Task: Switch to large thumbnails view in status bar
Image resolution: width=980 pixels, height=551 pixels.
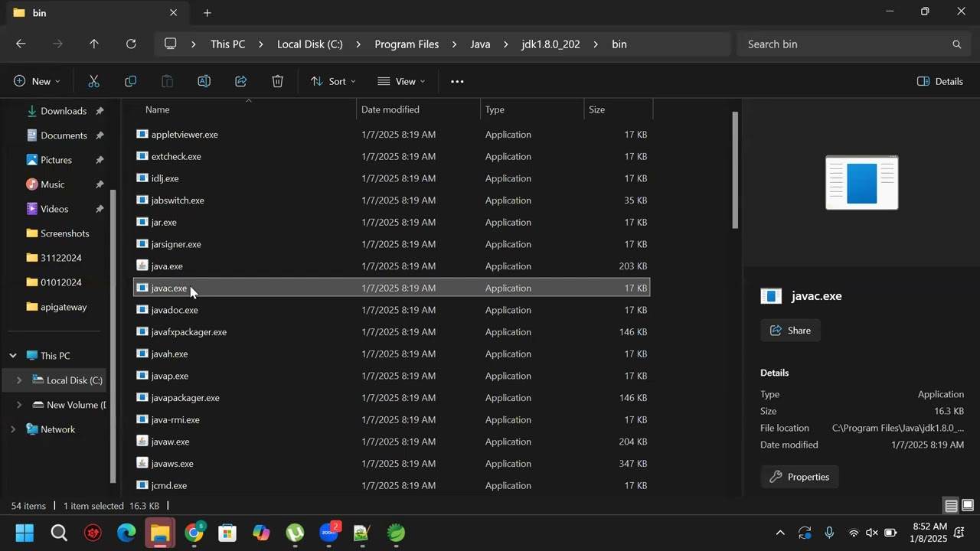Action: (x=968, y=506)
